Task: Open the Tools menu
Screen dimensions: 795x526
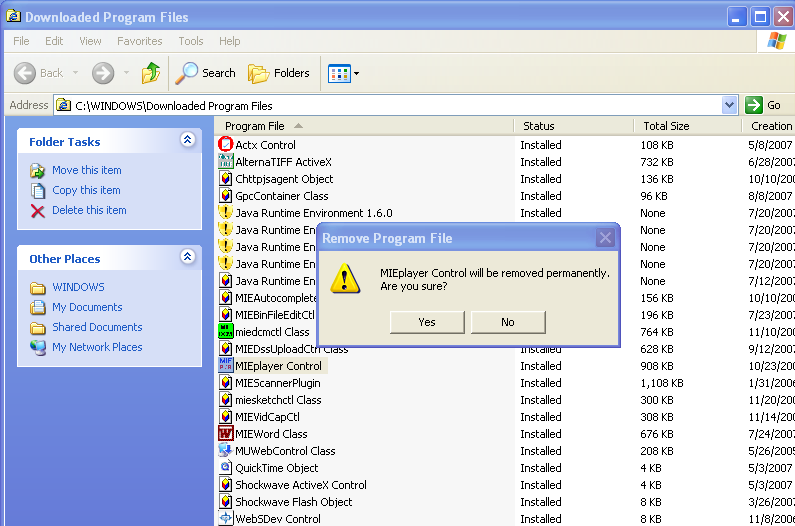Action: [191, 41]
